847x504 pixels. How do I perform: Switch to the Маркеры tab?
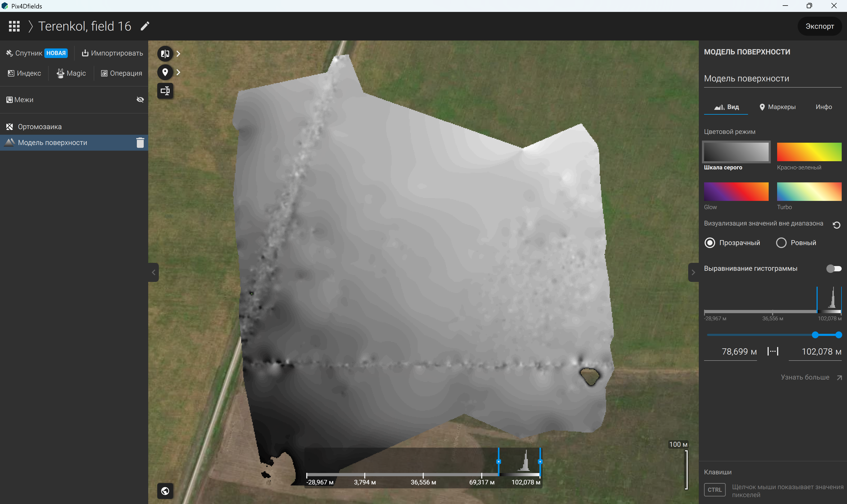click(x=777, y=107)
